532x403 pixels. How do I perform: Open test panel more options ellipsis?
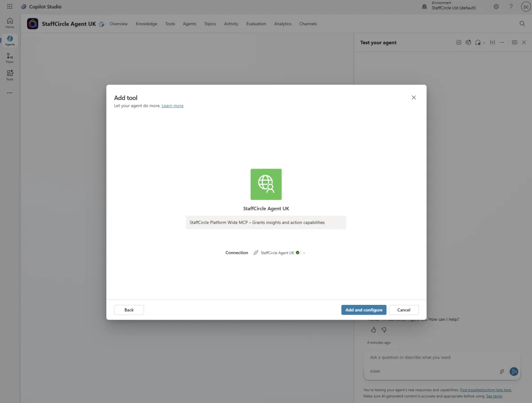[x=502, y=43]
